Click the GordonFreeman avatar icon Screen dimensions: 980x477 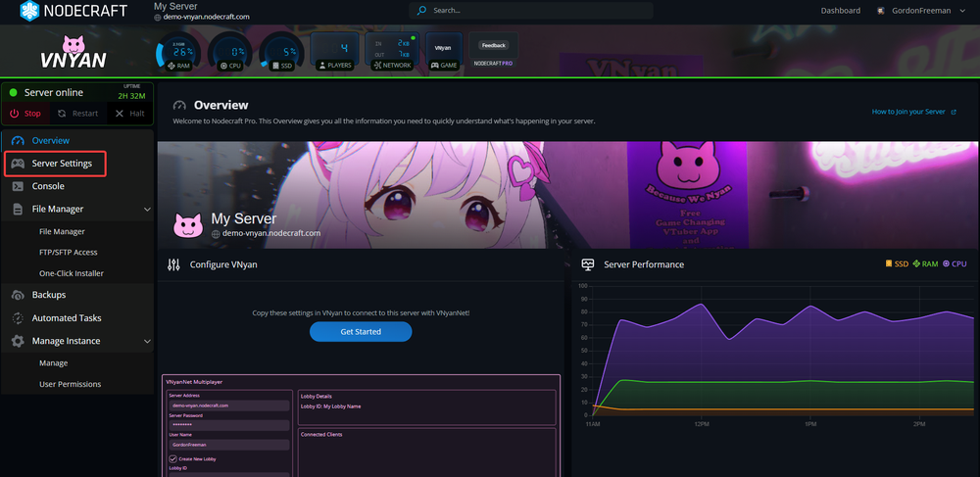click(x=881, y=11)
